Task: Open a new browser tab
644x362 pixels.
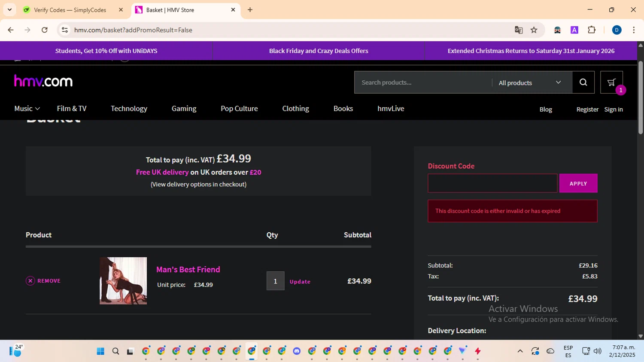Action: pos(250,10)
